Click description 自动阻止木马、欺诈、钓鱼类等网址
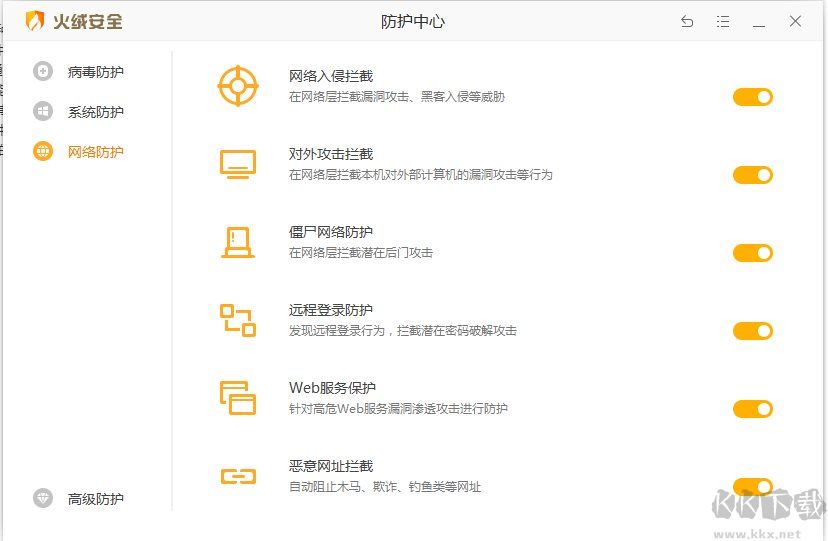Viewport: 828px width, 541px height. 384,487
